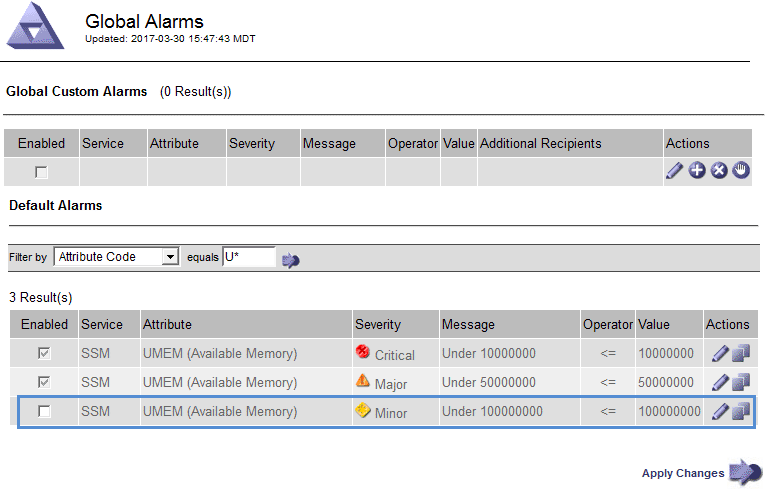Uncheck the Major UMEM alarm Enabled checkbox
The width and height of the screenshot is (765, 489).
coord(44,382)
